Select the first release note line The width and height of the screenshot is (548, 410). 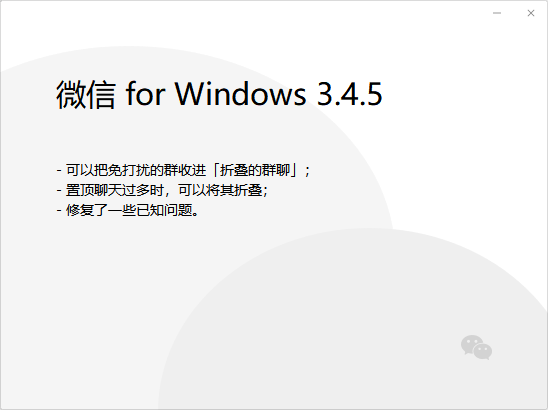[183, 171]
